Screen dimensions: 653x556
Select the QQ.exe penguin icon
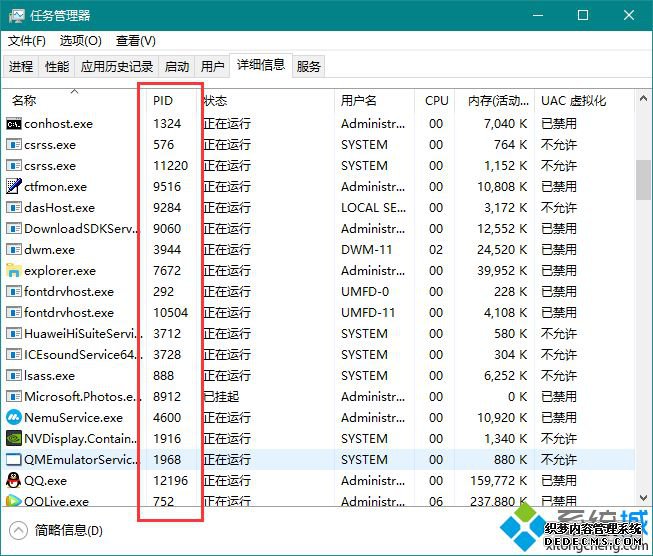pos(14,481)
